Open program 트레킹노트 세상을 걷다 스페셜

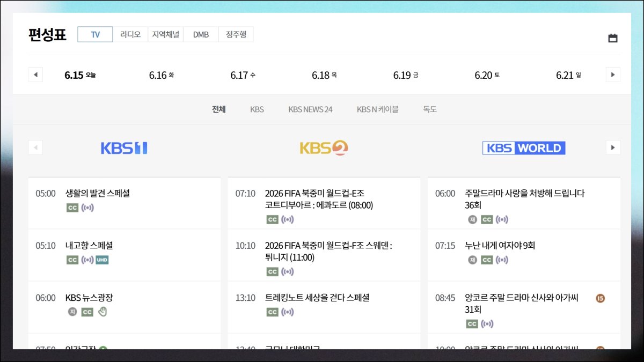(x=317, y=298)
